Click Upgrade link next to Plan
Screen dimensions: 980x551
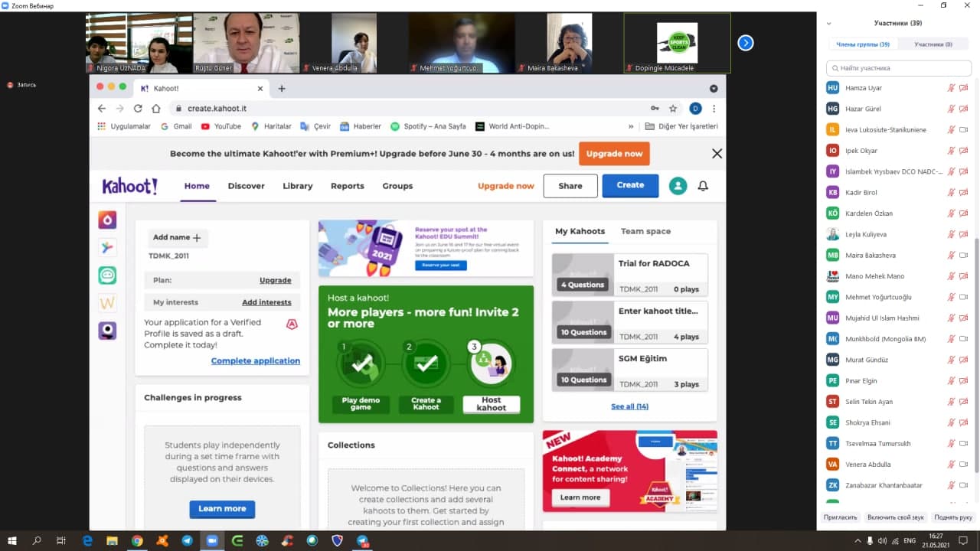(276, 280)
